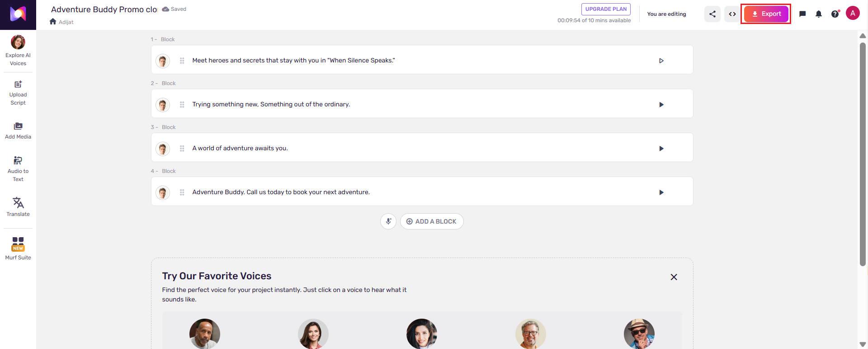Close the Try Our Favorite Voices panel
The height and width of the screenshot is (349, 868).
tap(674, 277)
